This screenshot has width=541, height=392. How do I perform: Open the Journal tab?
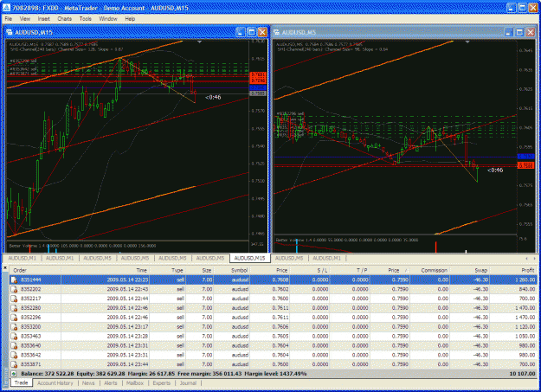pos(188,383)
